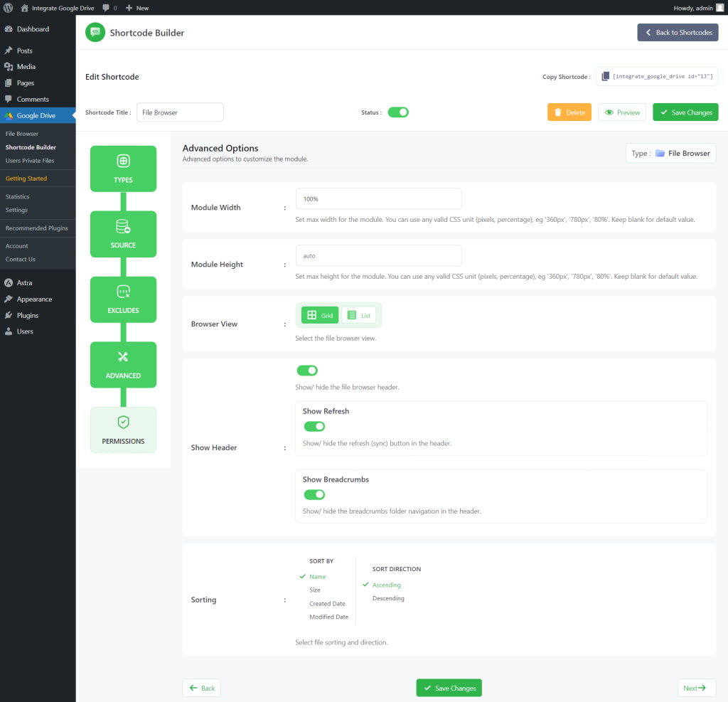Viewport: 728px width, 702px height.
Task: Click the Plugins plug icon
Action: pyautogui.click(x=9, y=315)
